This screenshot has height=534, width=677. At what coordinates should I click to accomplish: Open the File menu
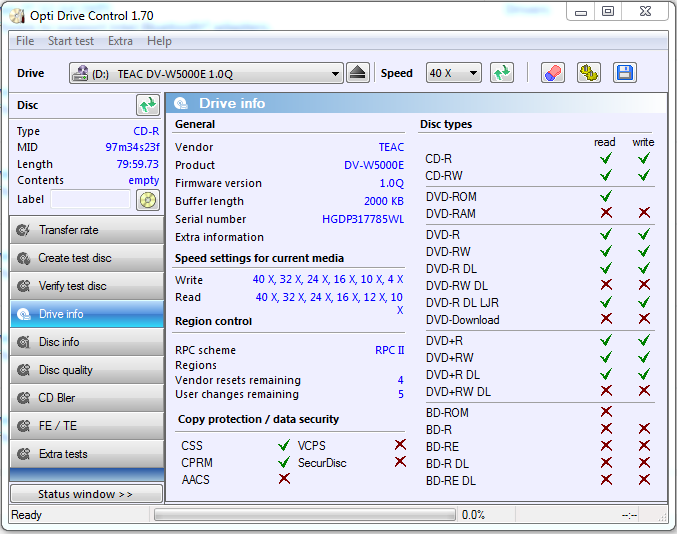tap(25, 41)
